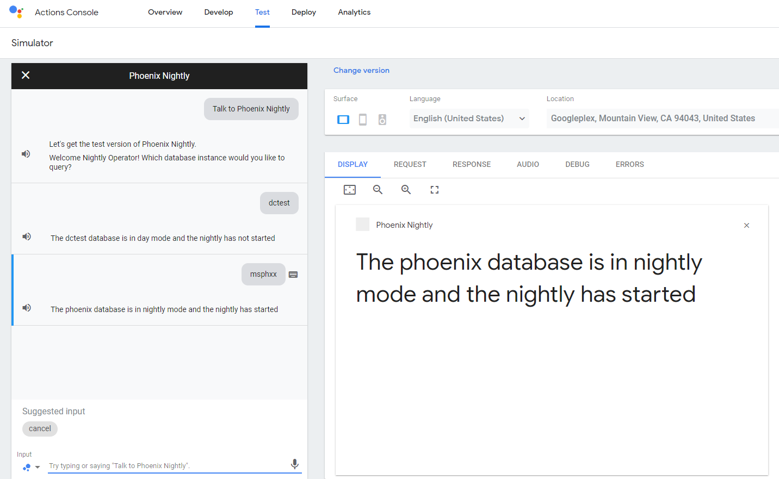Screen dimensions: 779x479
Task: Switch to the DEBUG tab
Action: pyautogui.click(x=577, y=164)
